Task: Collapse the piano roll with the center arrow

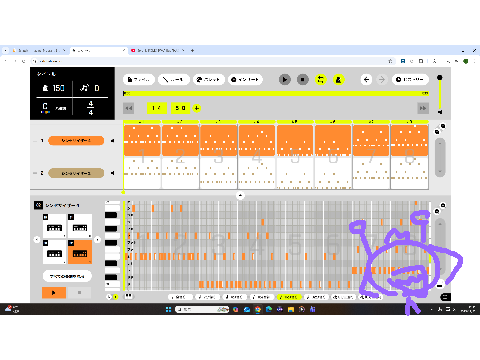Action: pos(240,195)
